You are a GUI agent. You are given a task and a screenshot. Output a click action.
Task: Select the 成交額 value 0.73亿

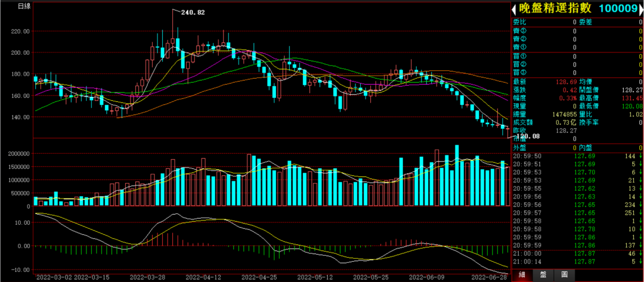pyautogui.click(x=567, y=122)
